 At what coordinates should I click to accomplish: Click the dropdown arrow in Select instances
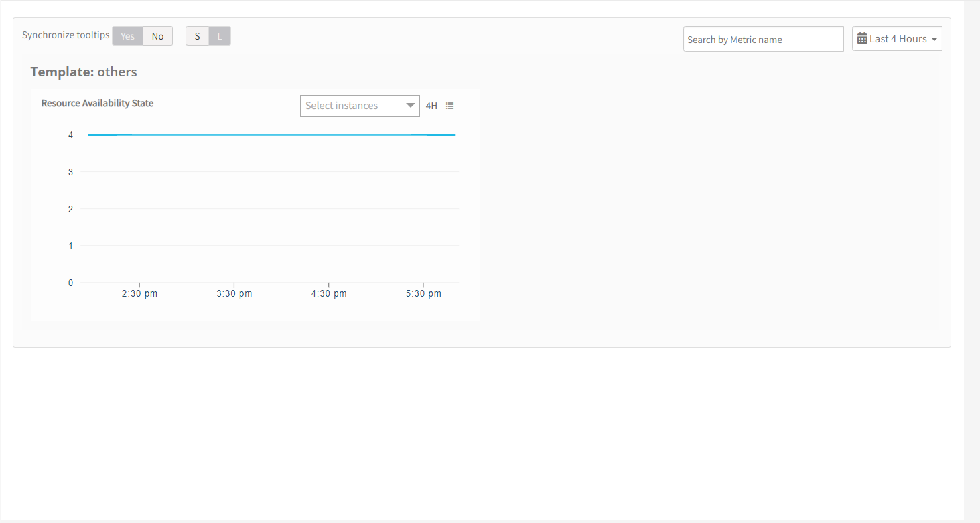[x=411, y=106]
